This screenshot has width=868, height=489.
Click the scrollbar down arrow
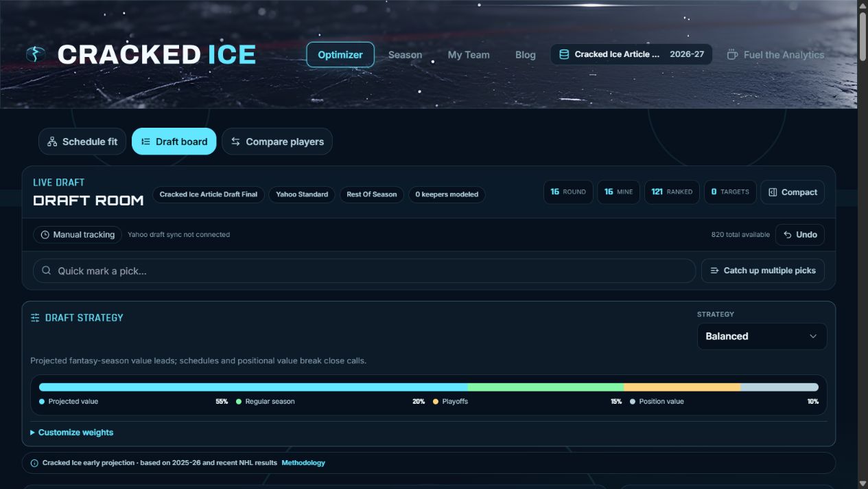pos(863,484)
